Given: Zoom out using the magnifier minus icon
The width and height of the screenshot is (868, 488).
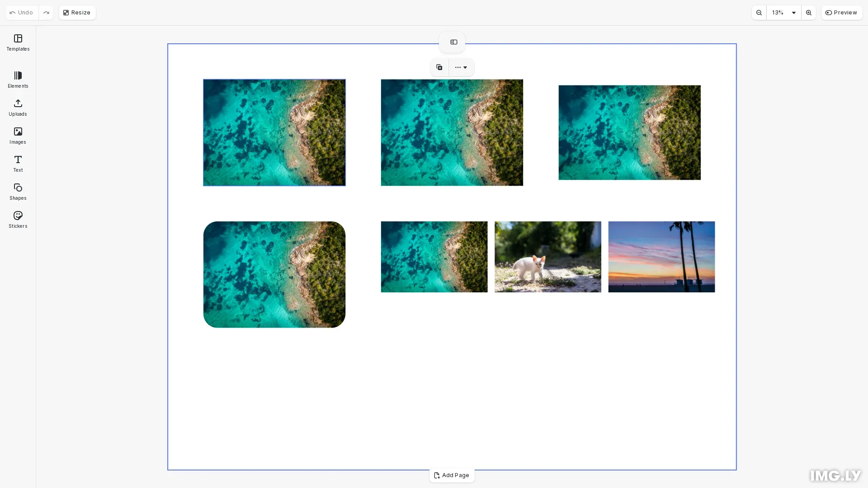Looking at the screenshot, I should point(759,13).
